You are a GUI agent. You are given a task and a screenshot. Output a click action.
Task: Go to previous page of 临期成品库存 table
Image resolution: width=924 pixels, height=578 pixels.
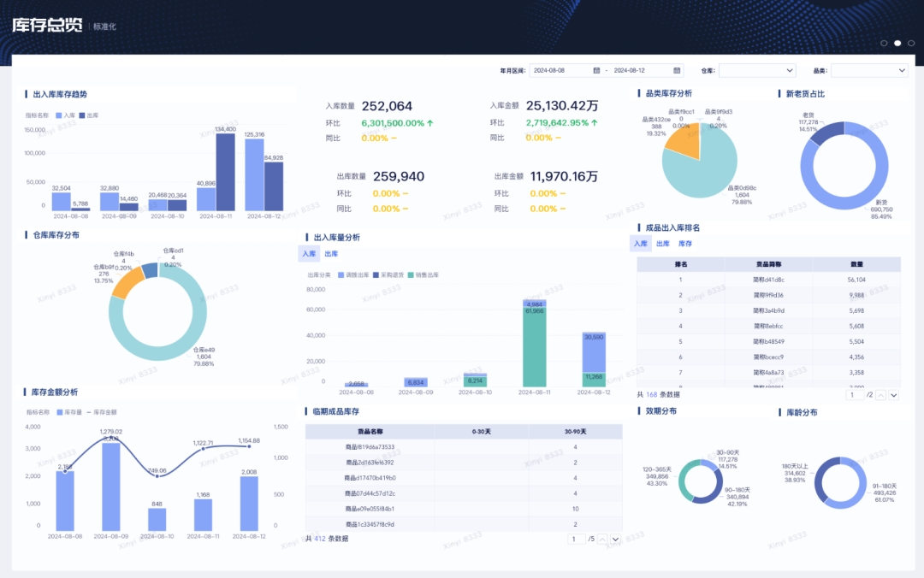602,540
